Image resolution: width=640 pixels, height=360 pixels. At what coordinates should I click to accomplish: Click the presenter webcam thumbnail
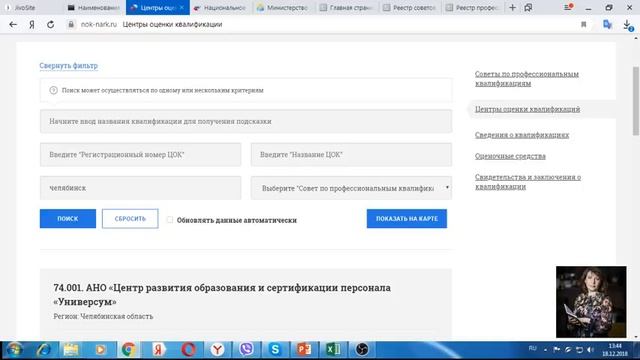coord(591,302)
